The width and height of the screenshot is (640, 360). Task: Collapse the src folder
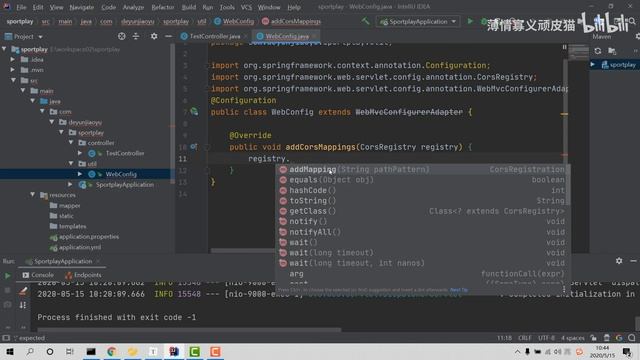(x=14, y=80)
